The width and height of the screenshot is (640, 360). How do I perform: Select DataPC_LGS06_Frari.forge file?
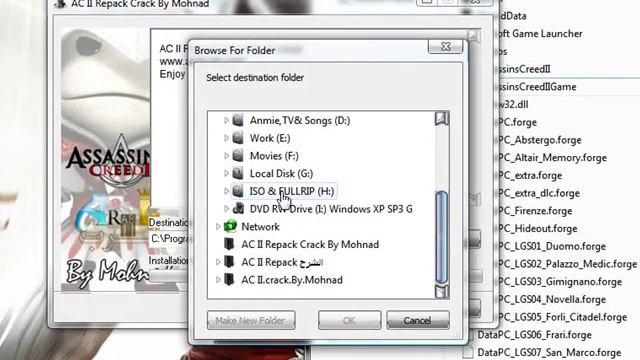[534, 335]
